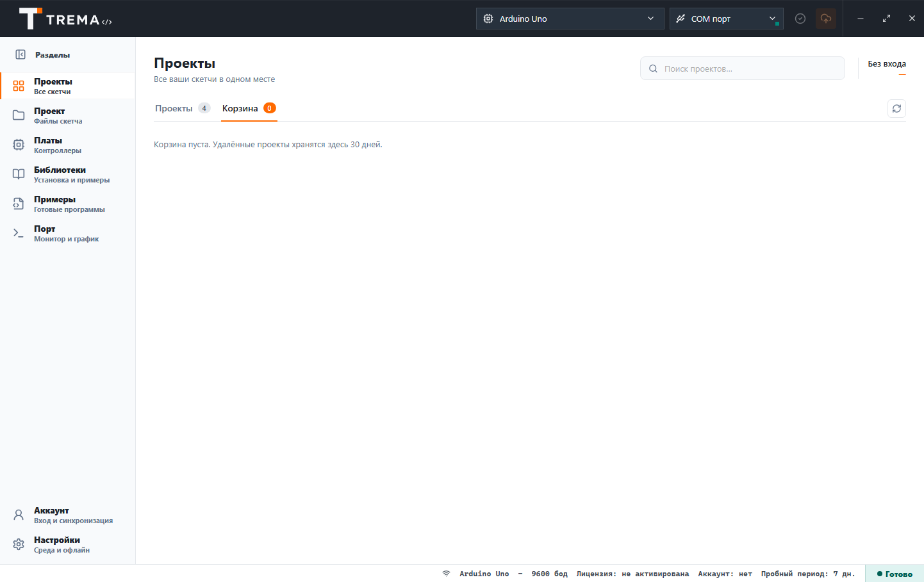Focus the Поиск проектов search field
924x582 pixels.
point(743,69)
